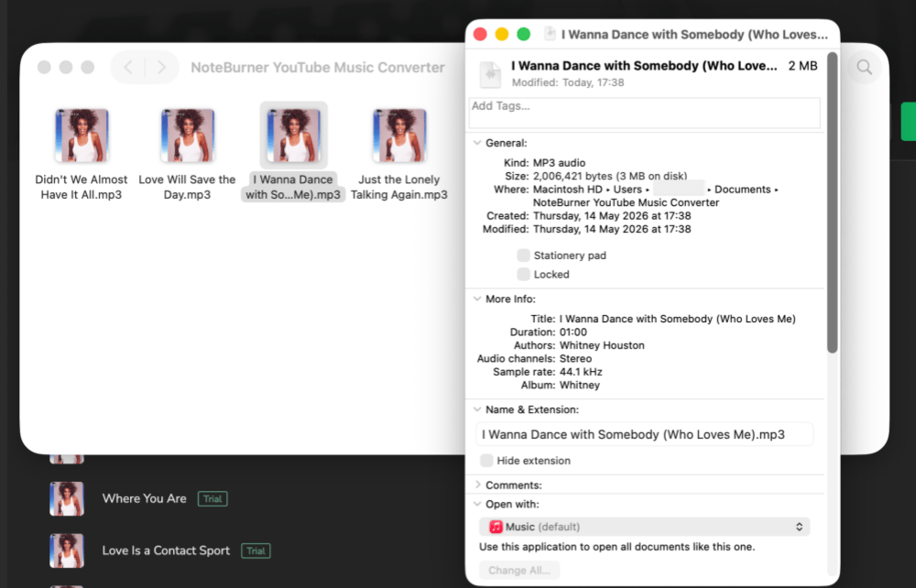This screenshot has width=916, height=588.
Task: Zoom the Info window with green button
Action: pos(523,34)
